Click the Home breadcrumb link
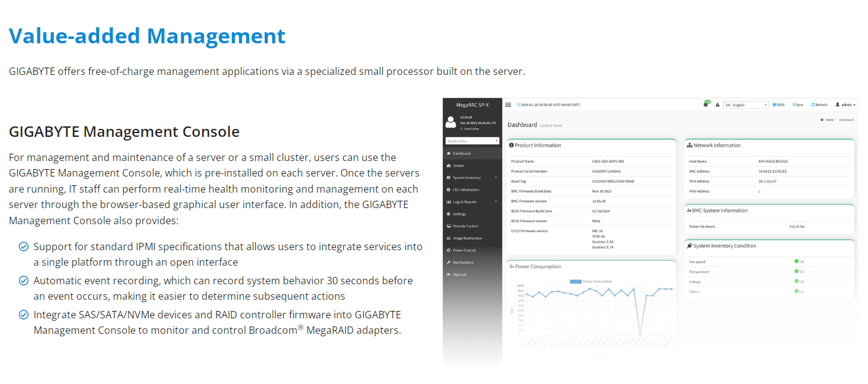The height and width of the screenshot is (384, 868). (x=827, y=120)
